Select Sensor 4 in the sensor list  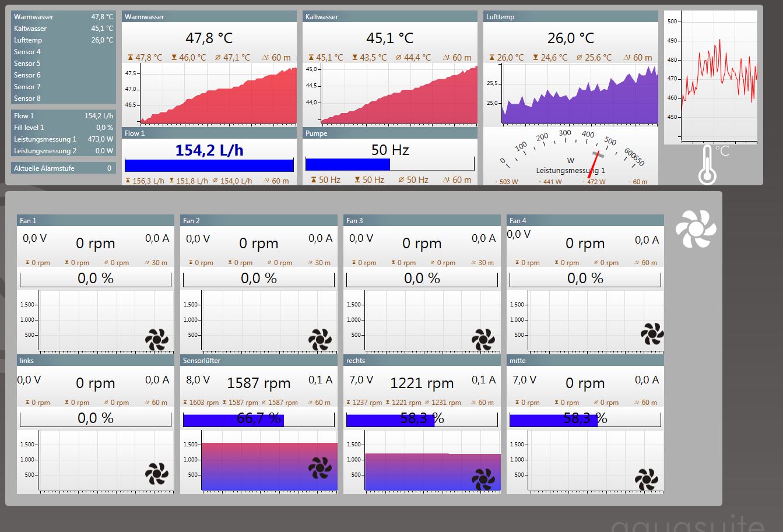[x=64, y=52]
